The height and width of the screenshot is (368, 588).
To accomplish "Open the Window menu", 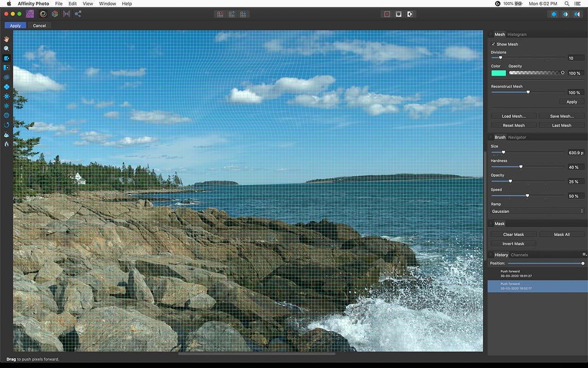I will coord(107,4).
